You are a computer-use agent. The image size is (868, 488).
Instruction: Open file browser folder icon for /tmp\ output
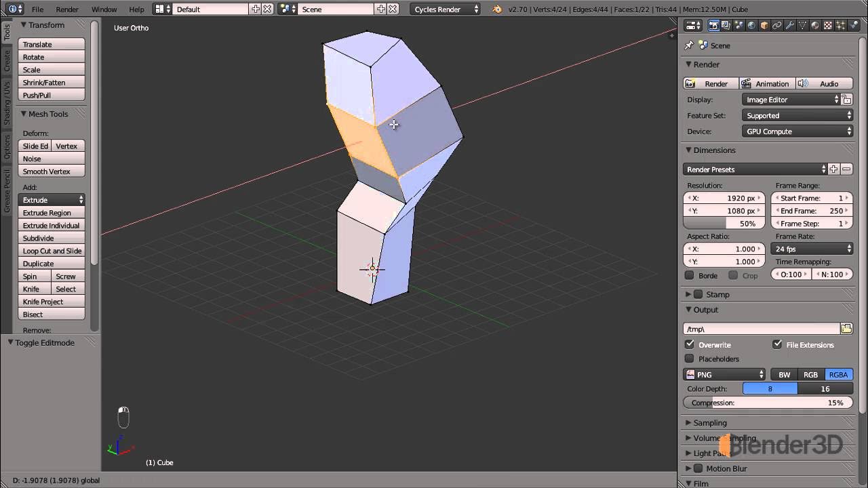(x=846, y=329)
